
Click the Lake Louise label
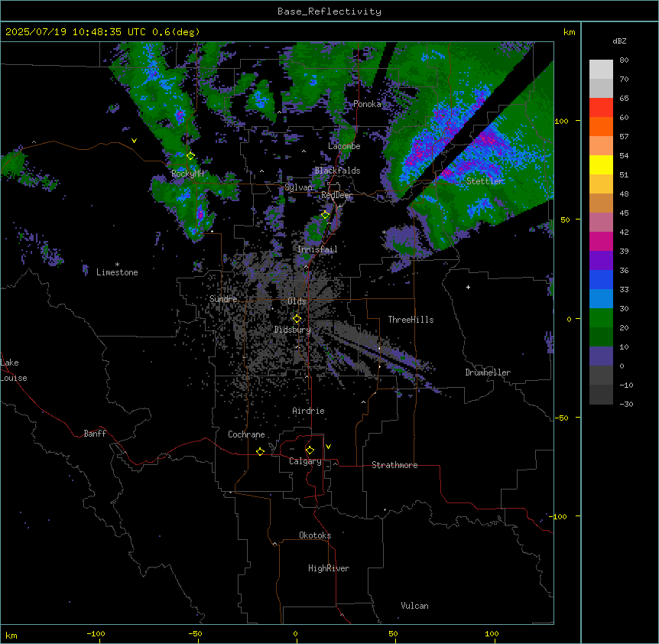(14, 370)
